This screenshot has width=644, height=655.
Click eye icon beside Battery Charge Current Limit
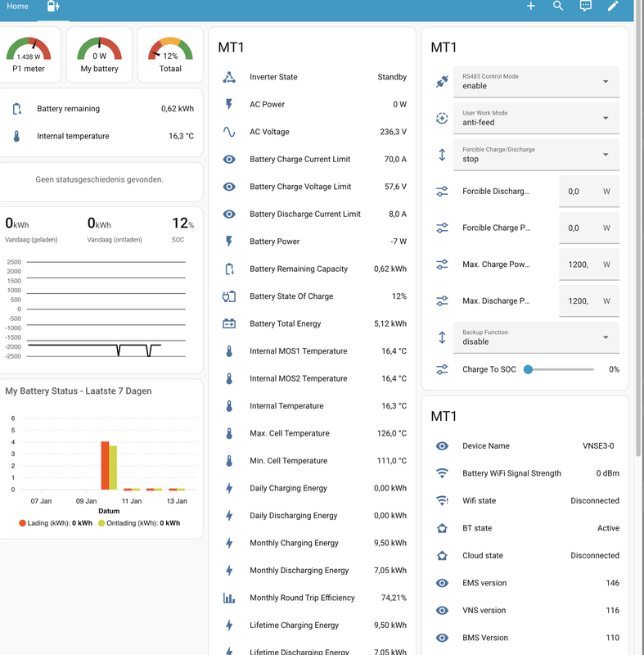coord(229,159)
